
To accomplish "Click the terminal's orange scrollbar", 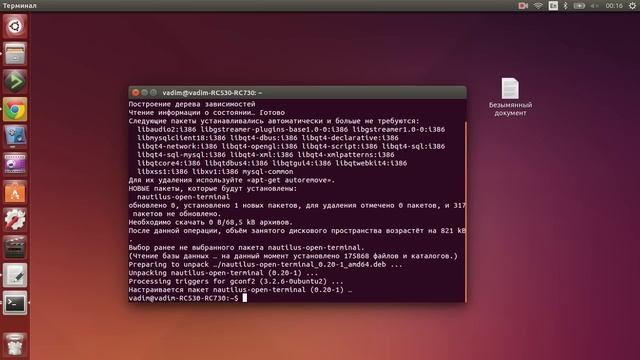I will 465,211.
